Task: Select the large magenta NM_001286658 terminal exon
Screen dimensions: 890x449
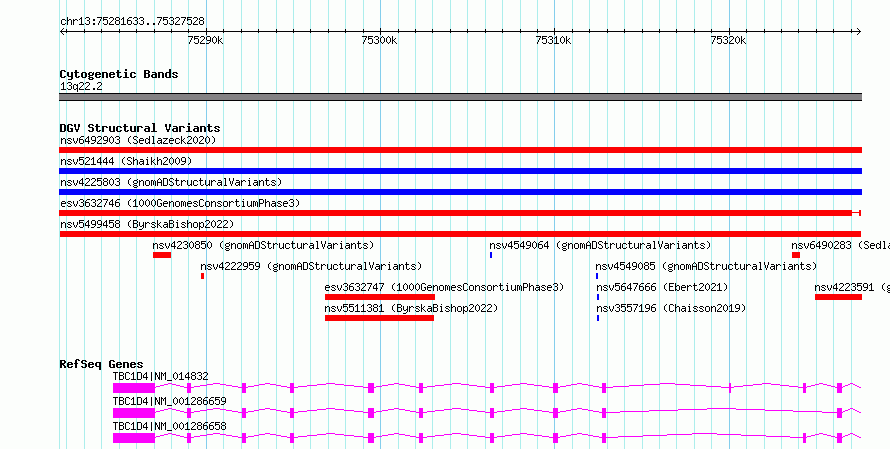Action: [x=134, y=438]
